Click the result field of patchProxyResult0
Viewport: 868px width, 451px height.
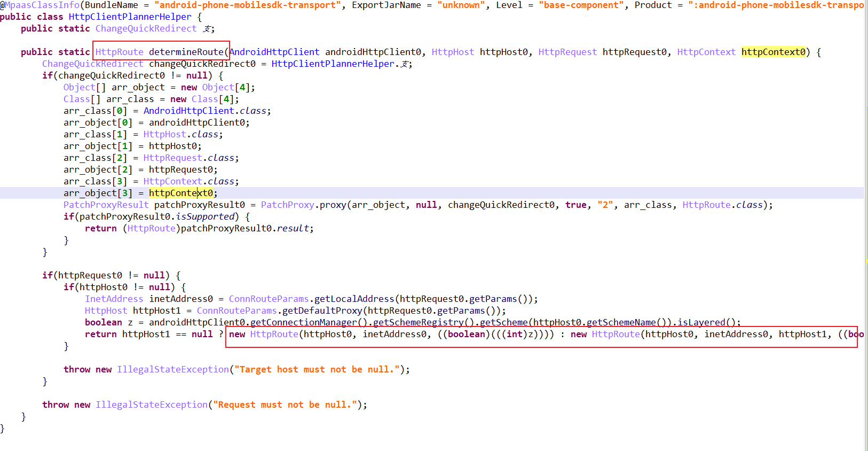[x=293, y=228]
